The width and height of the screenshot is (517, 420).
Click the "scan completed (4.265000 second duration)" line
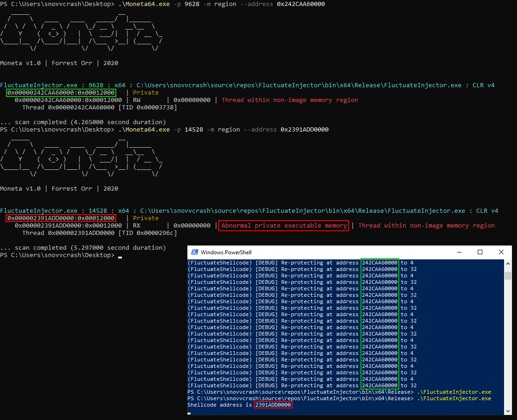[x=83, y=122]
